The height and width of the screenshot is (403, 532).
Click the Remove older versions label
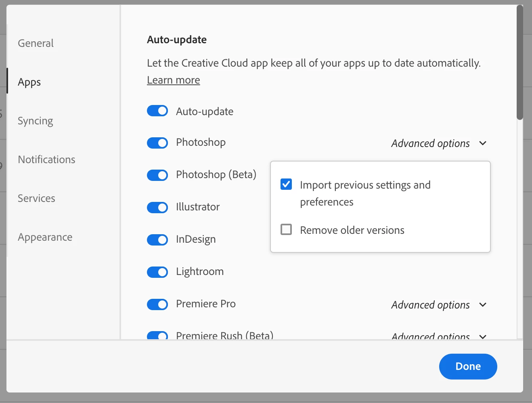[352, 230]
